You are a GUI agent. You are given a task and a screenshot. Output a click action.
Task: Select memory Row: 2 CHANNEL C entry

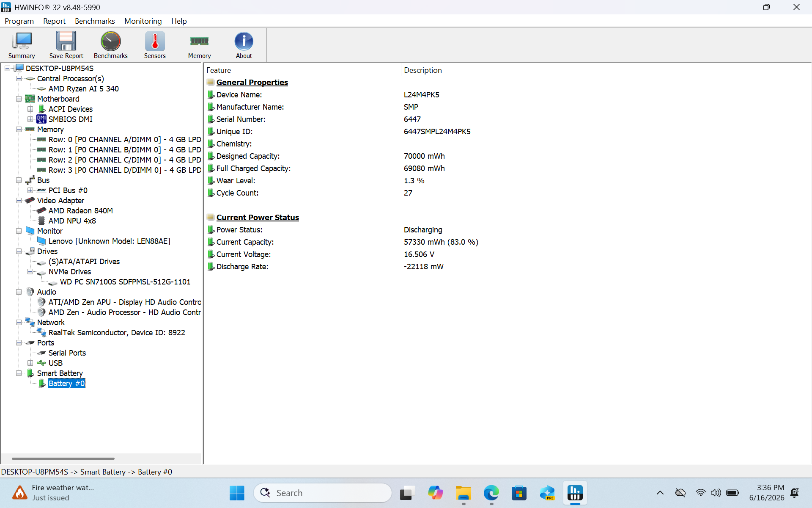(x=124, y=160)
